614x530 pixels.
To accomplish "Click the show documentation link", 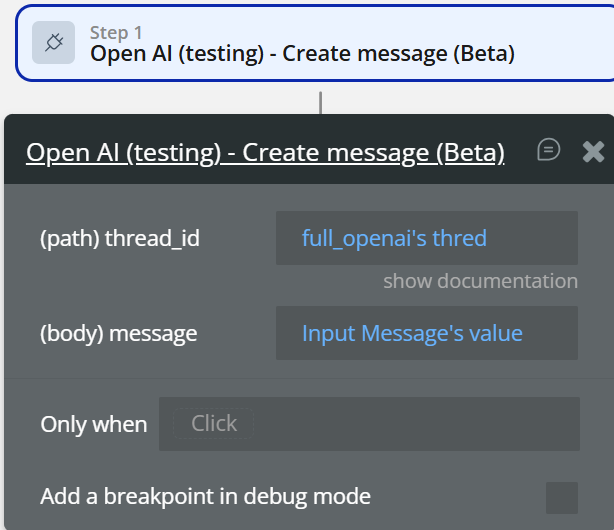I will pos(480,281).
